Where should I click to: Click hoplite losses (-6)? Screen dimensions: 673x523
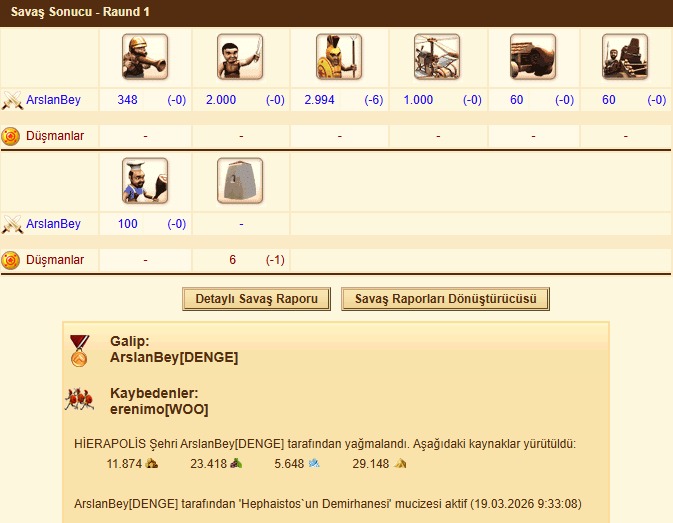[373, 100]
